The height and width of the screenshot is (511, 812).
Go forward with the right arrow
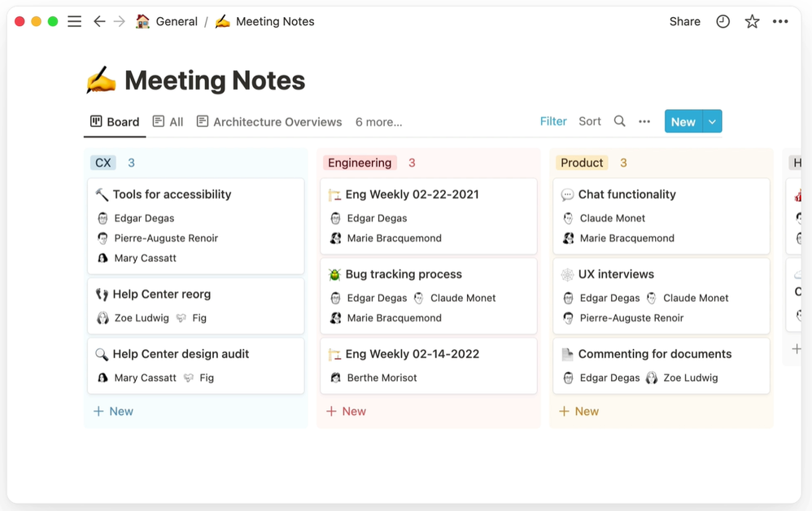[x=120, y=22]
